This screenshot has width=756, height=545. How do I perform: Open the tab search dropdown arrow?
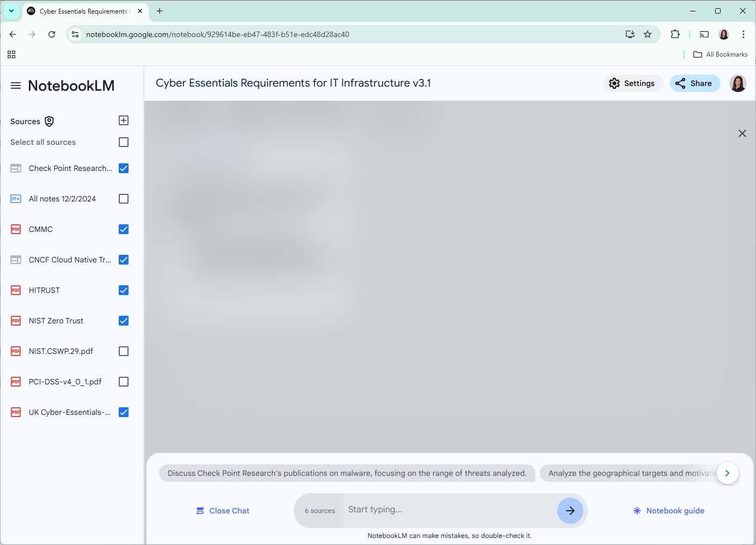pyautogui.click(x=11, y=11)
